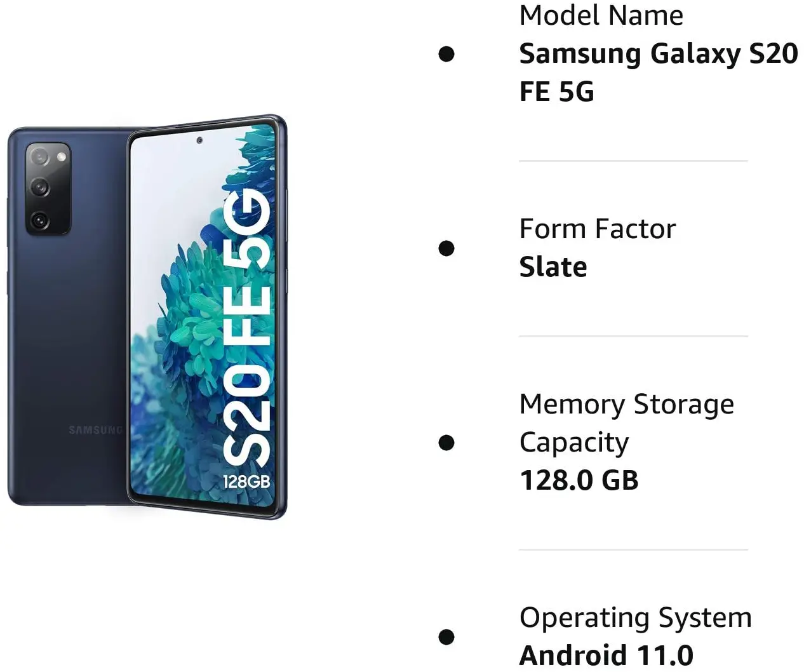Click the 128GB label on phone screen
Image resolution: width=804 pixels, height=672 pixels.
pyautogui.click(x=246, y=481)
